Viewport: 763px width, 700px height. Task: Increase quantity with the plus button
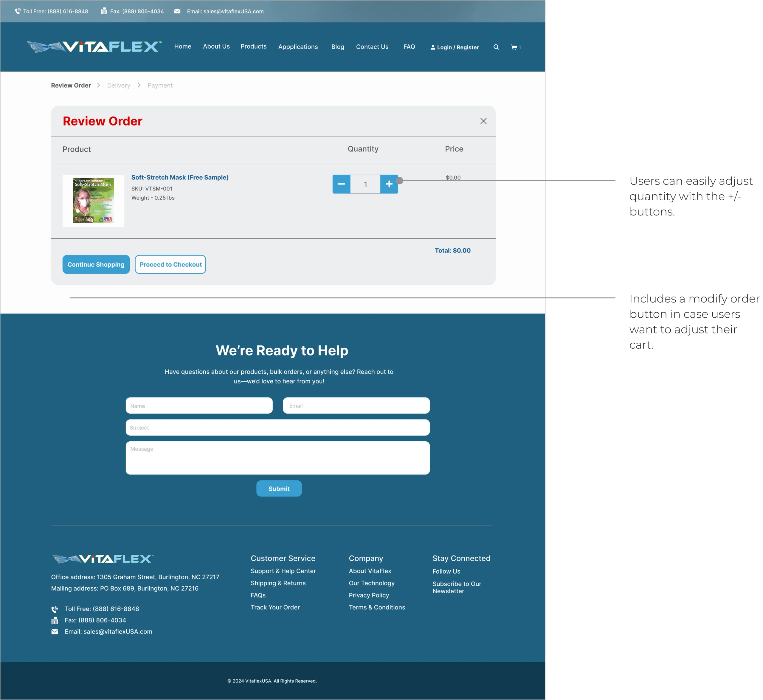[x=389, y=184]
